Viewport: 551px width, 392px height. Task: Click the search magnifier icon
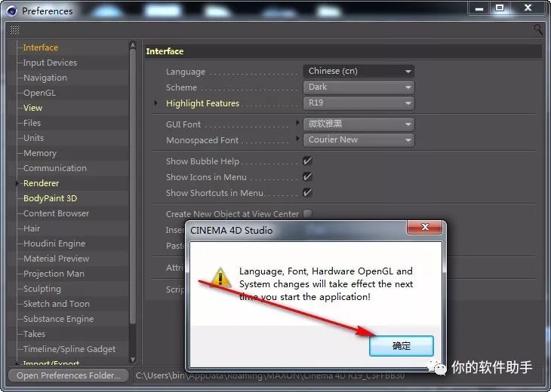(x=537, y=29)
